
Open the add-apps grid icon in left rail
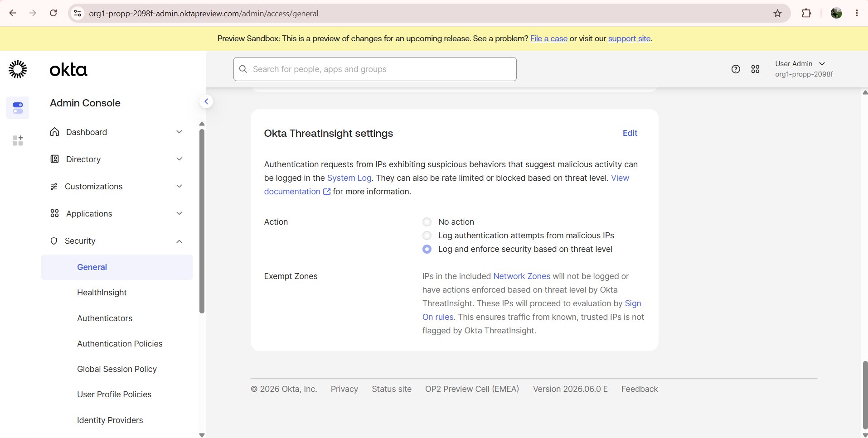coord(18,140)
